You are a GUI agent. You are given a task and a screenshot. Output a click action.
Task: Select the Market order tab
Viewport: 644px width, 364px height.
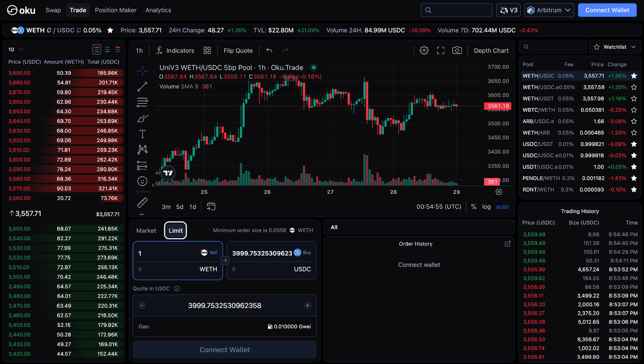coord(146,230)
